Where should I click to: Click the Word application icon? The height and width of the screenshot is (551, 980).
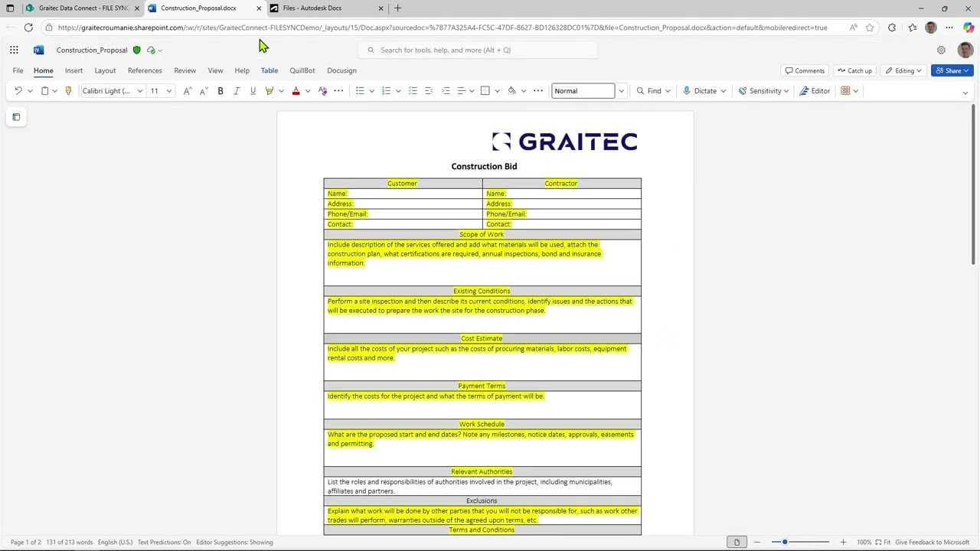[x=38, y=50]
